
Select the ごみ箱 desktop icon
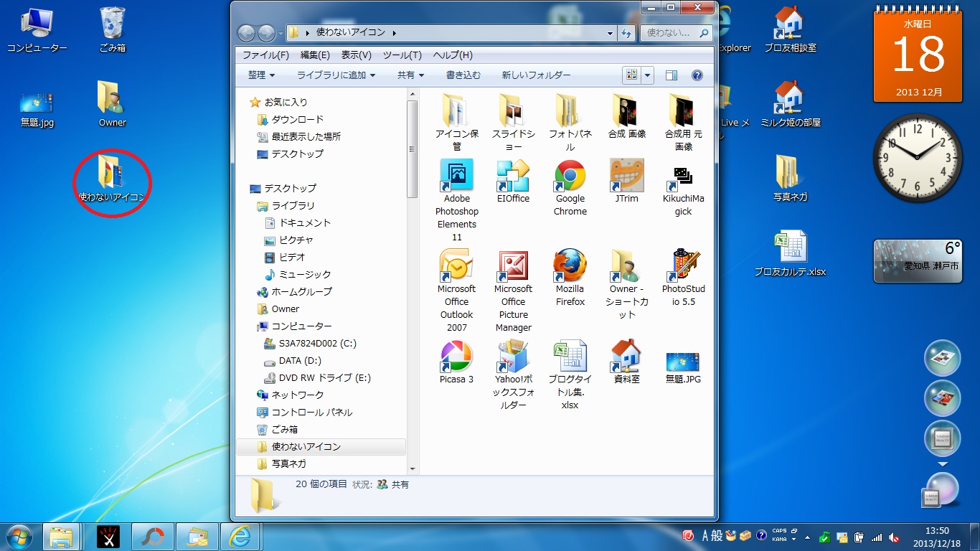click(113, 30)
